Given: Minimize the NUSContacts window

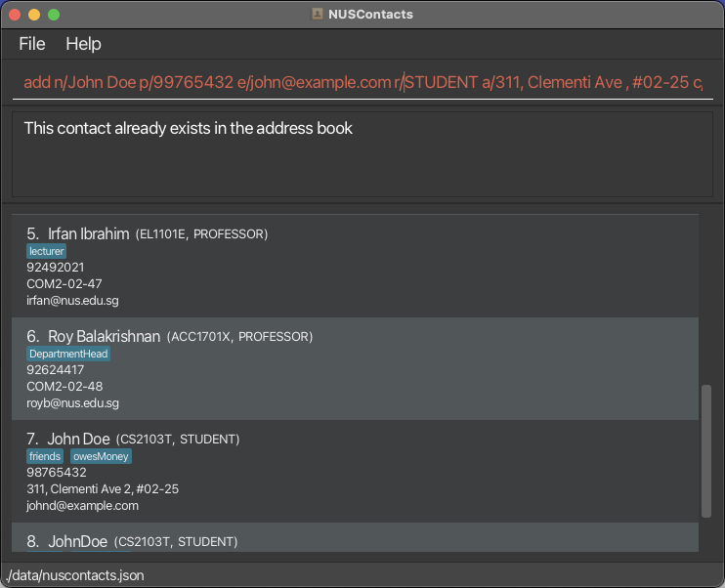Looking at the screenshot, I should coord(34,15).
